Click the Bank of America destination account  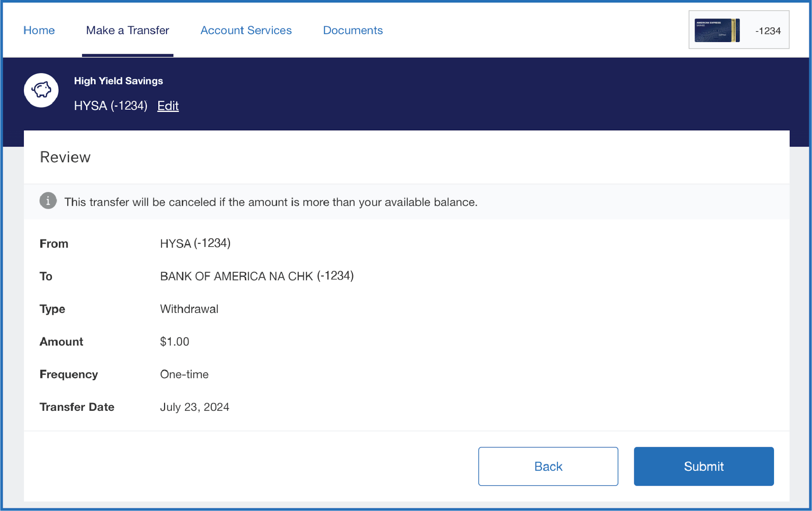[257, 276]
